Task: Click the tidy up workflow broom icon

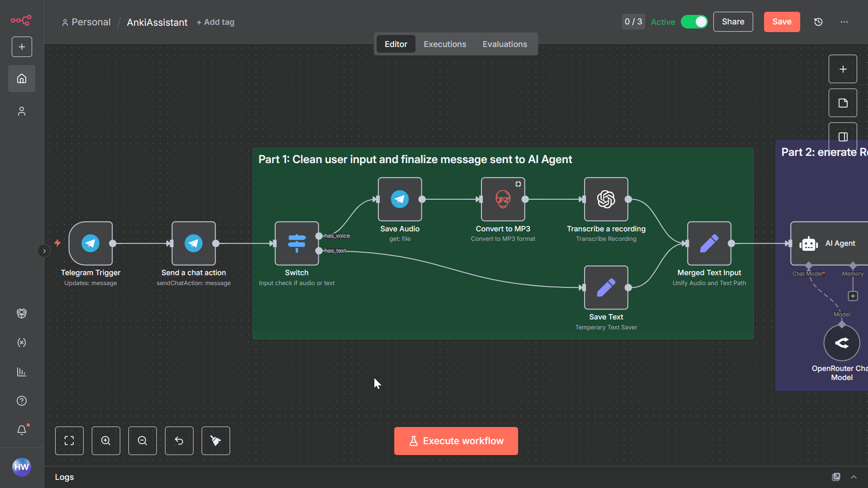Action: tap(216, 441)
